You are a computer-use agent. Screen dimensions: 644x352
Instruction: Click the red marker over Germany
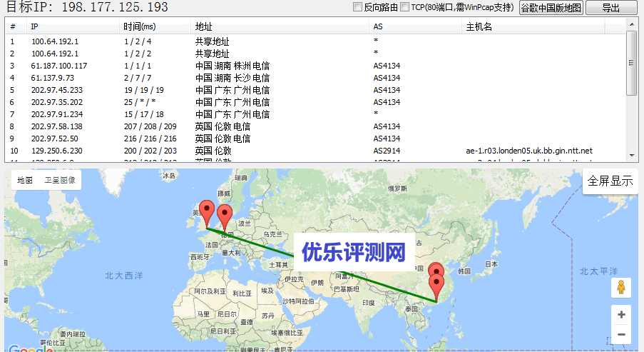pyautogui.click(x=225, y=214)
